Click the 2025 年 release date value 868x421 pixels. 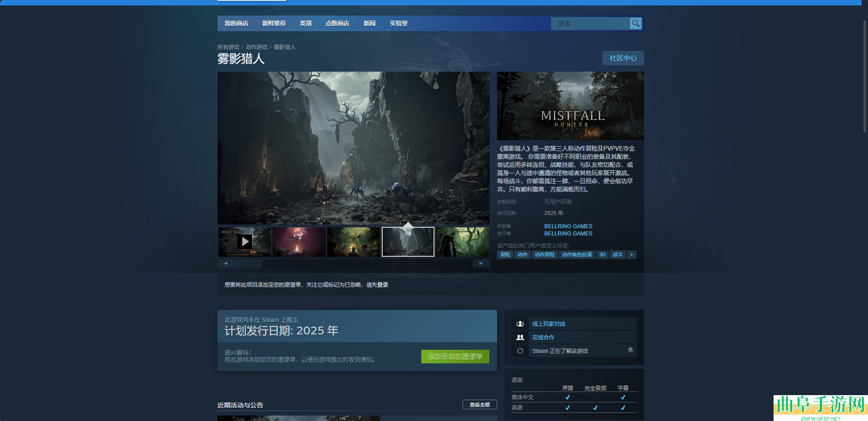554,213
